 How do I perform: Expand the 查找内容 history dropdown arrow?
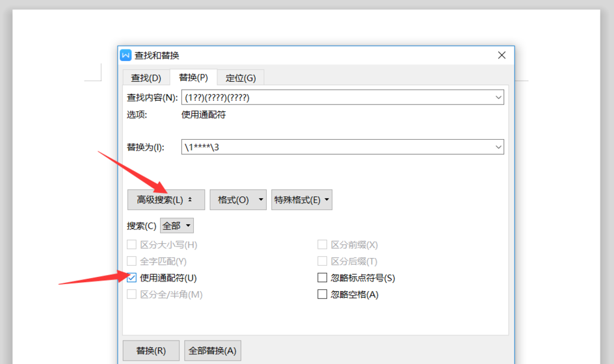point(498,97)
